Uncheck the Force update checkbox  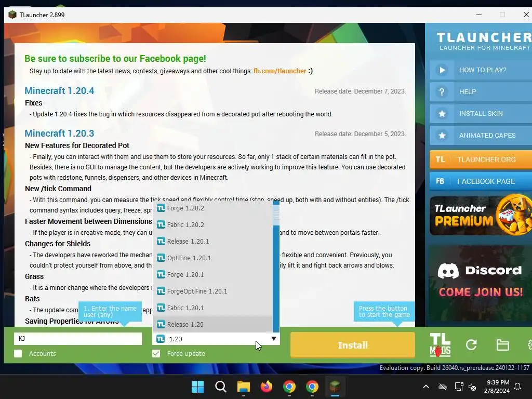[x=156, y=353]
